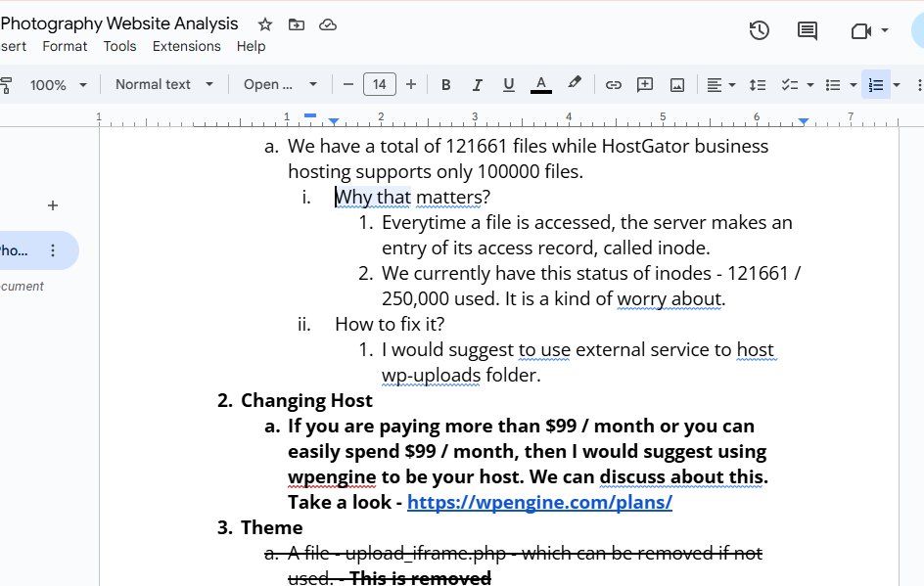Open the text color picker
The height and width of the screenshot is (586, 924).
[x=541, y=85]
